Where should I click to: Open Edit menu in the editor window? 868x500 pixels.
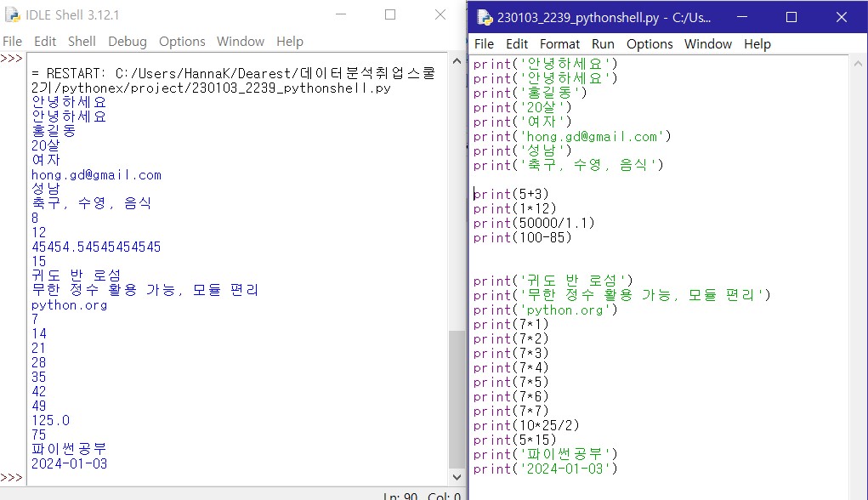(517, 44)
